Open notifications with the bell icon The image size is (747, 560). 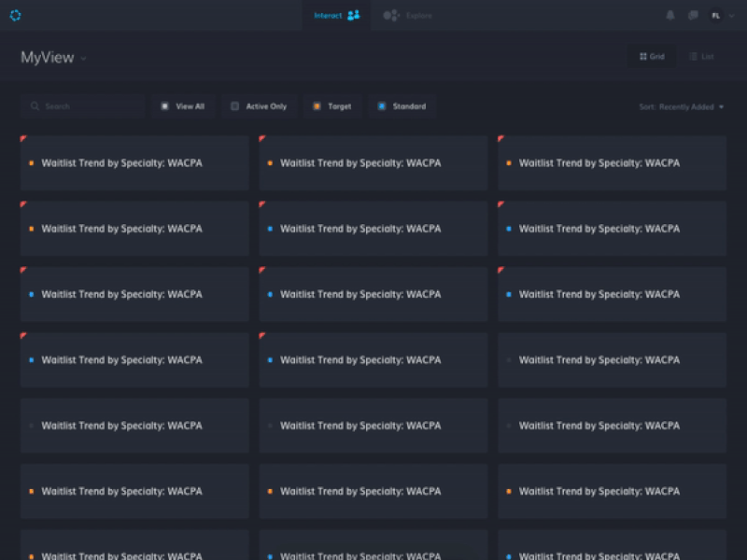click(669, 15)
